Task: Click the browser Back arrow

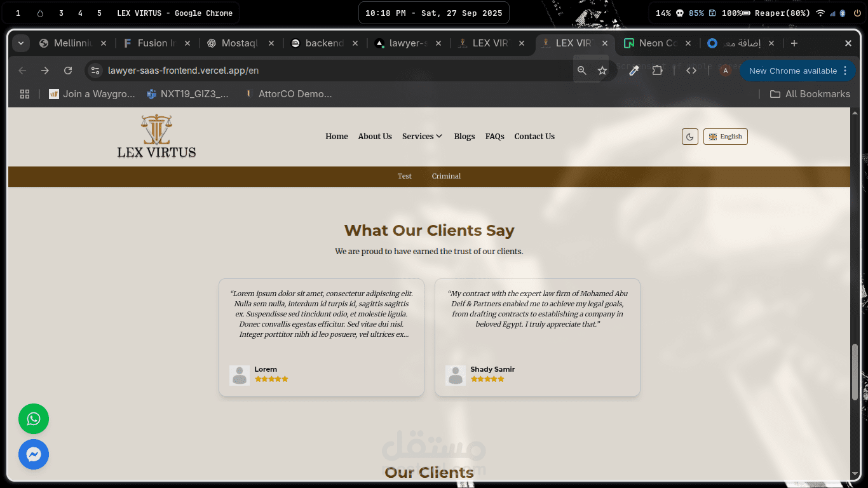Action: [x=22, y=71]
